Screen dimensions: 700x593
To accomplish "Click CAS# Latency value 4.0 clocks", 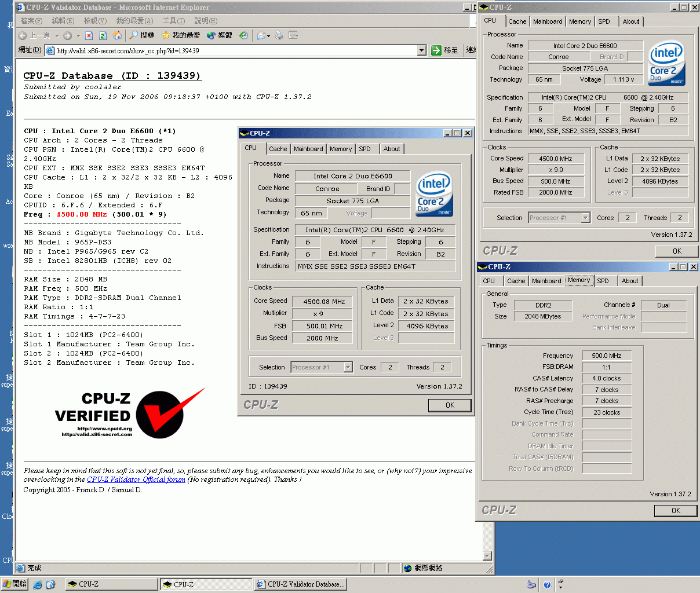I will pyautogui.click(x=607, y=378).
